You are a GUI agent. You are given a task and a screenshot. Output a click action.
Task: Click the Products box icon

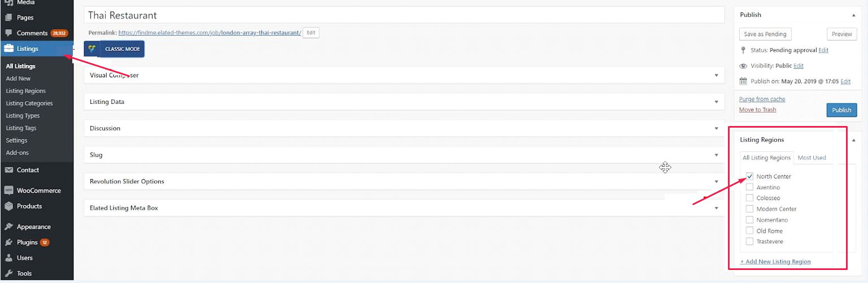(x=8, y=206)
